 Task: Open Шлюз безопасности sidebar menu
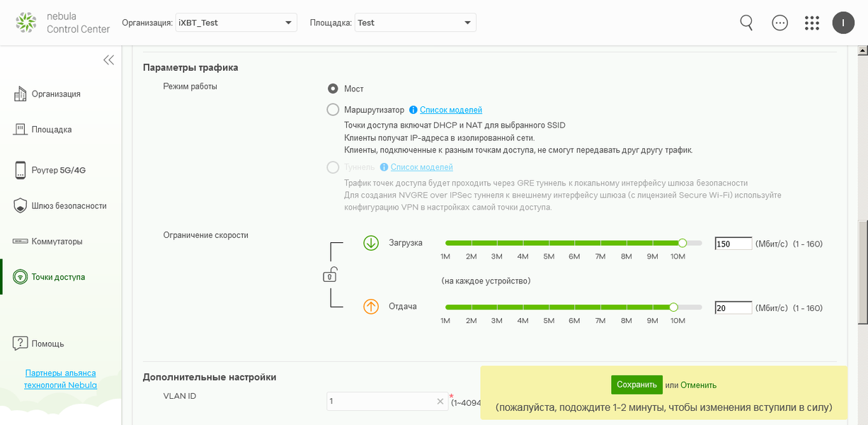pos(69,206)
